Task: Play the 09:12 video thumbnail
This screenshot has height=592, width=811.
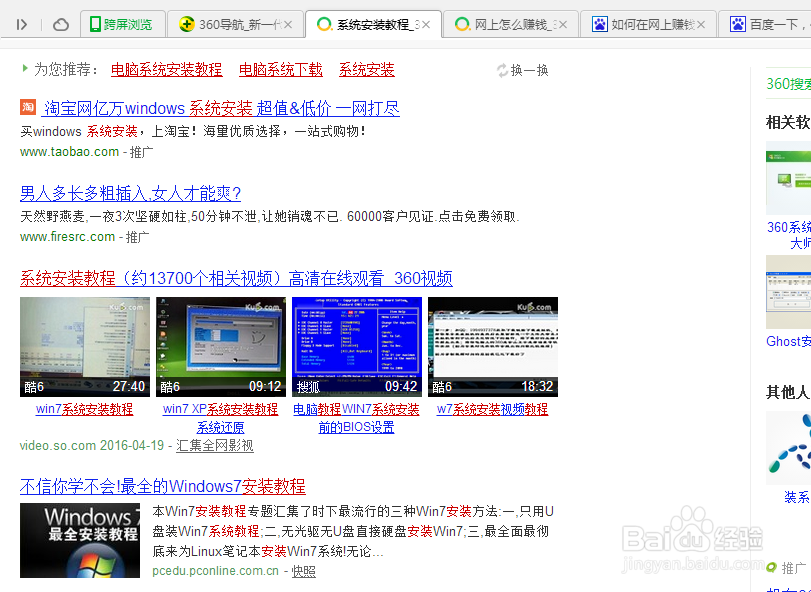Action: [221, 347]
